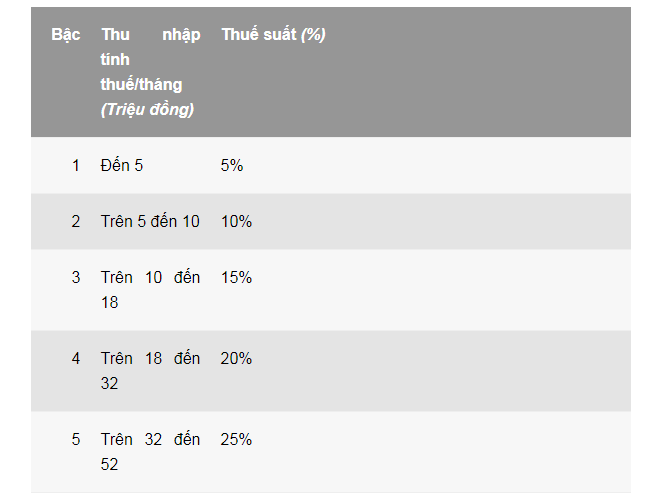Click the 'Đến 5' income cell
645x493 pixels.
tap(122, 166)
